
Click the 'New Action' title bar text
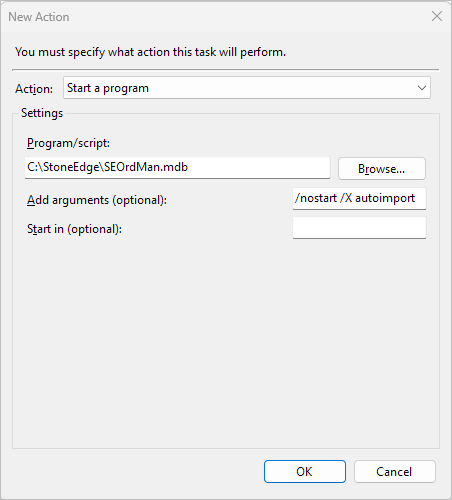(39, 17)
